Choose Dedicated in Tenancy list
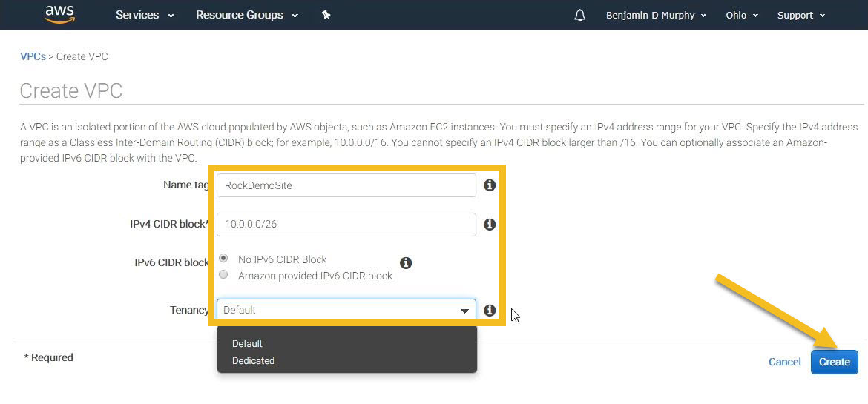Screen dimensions: 868x404 [x=254, y=361]
